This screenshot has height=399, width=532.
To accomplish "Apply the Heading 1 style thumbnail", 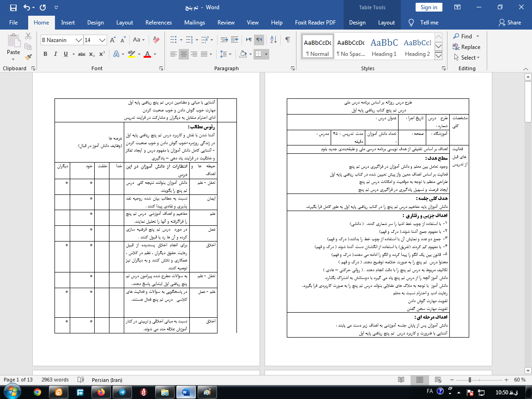I will coord(384,47).
